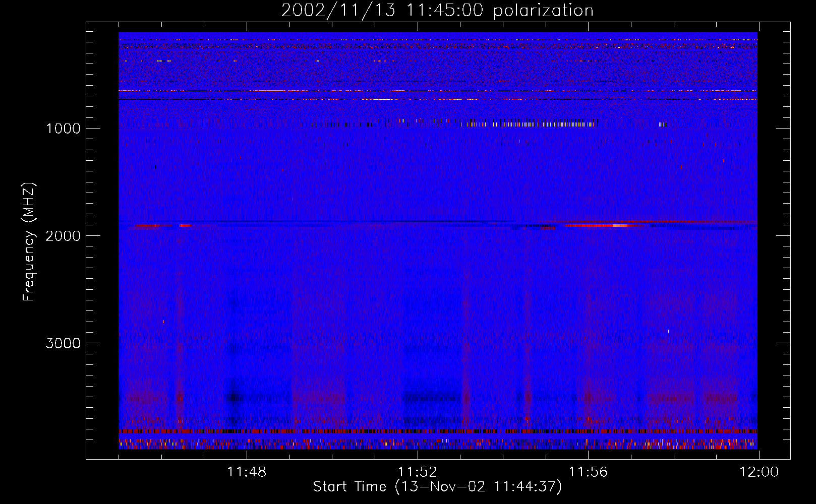Click the 11:52 time tick label
816x504 pixels.
pyautogui.click(x=418, y=472)
